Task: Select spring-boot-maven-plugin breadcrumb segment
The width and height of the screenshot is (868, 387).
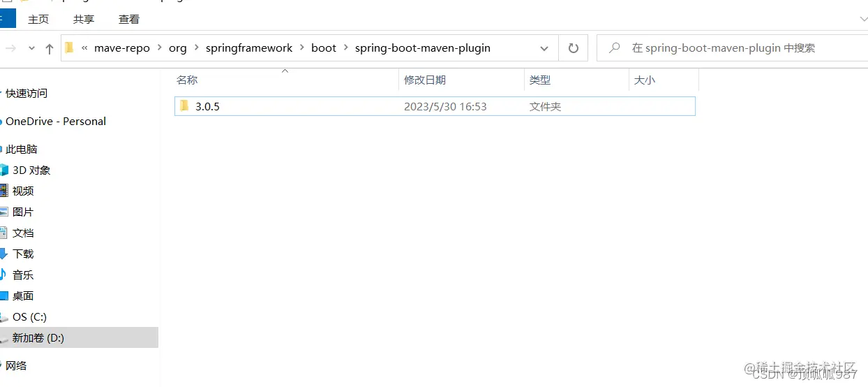Action: 423,48
